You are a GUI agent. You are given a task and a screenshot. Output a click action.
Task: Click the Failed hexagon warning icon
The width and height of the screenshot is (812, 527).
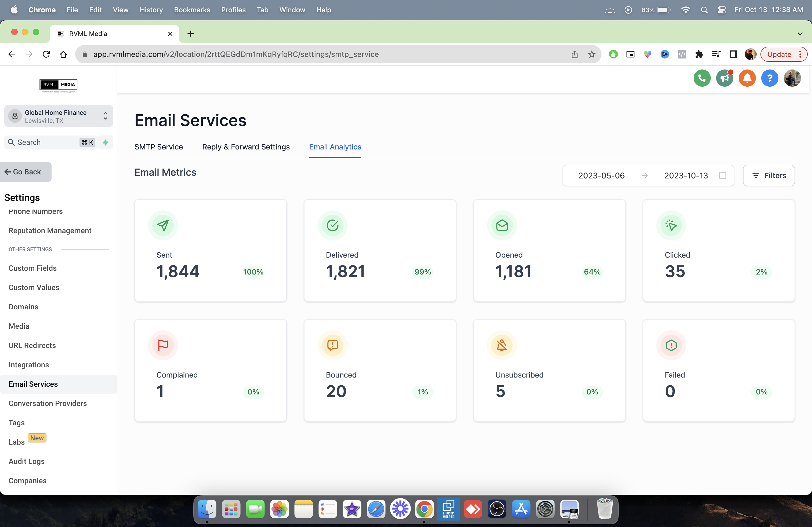point(671,345)
